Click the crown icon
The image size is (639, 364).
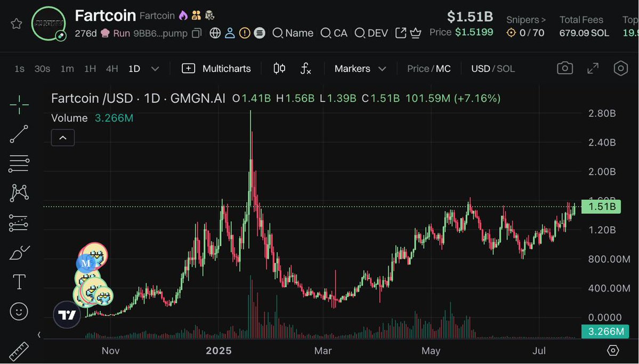(x=415, y=33)
